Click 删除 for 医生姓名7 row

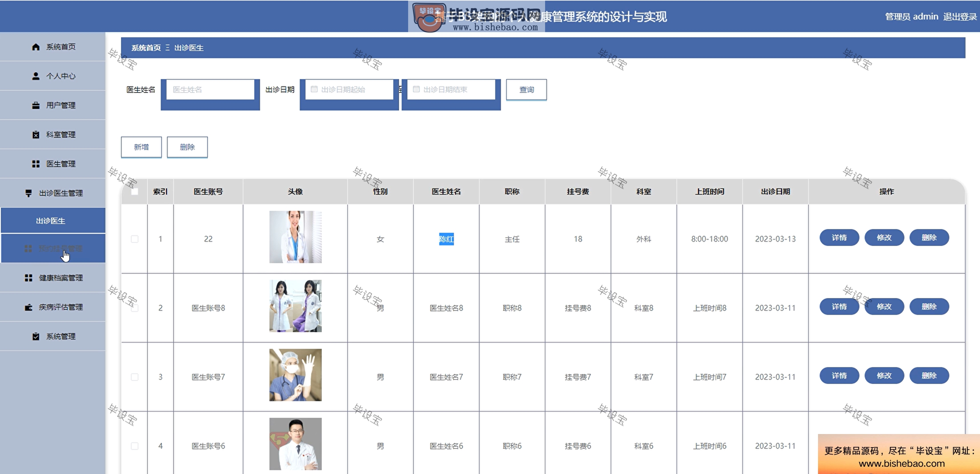coord(929,376)
